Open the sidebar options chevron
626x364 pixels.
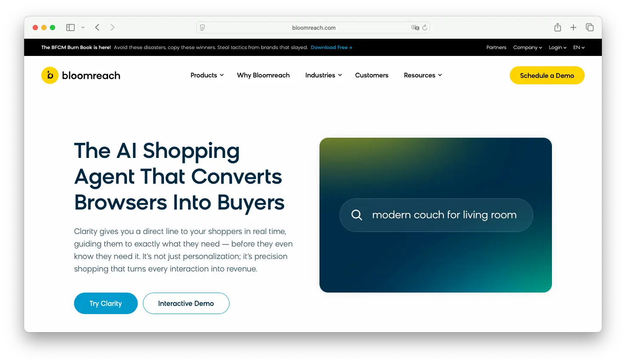click(x=83, y=28)
